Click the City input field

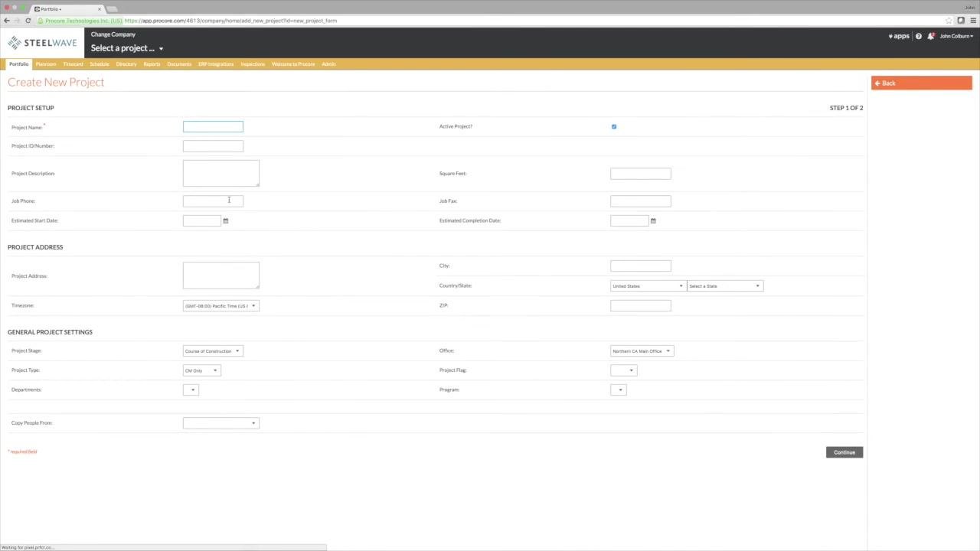tap(641, 266)
